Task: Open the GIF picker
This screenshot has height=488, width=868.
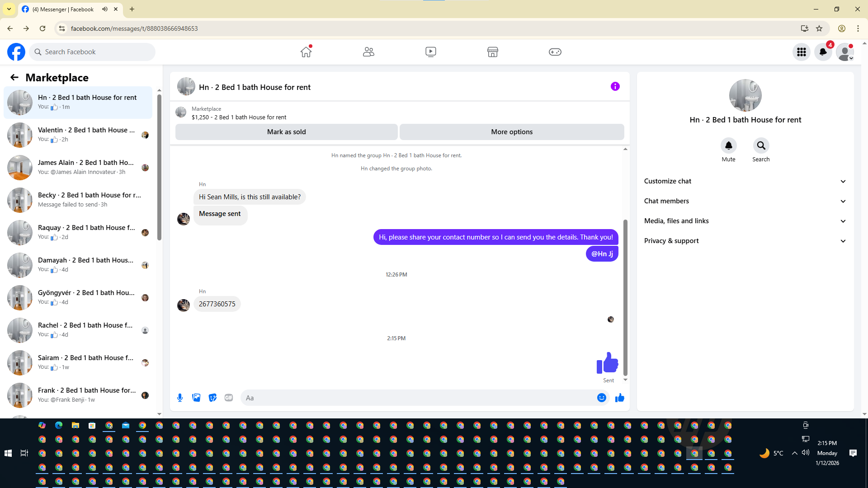Action: click(x=229, y=398)
